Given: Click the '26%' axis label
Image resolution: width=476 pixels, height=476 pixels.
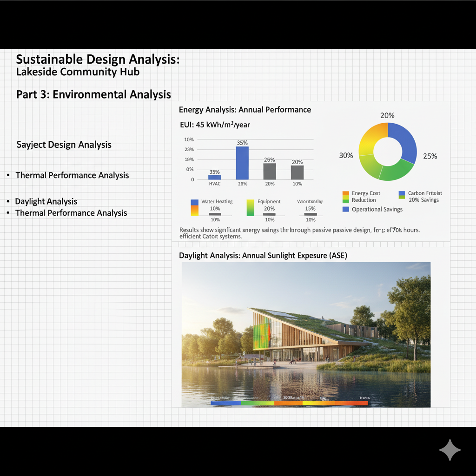Looking at the screenshot, I should (x=243, y=184).
